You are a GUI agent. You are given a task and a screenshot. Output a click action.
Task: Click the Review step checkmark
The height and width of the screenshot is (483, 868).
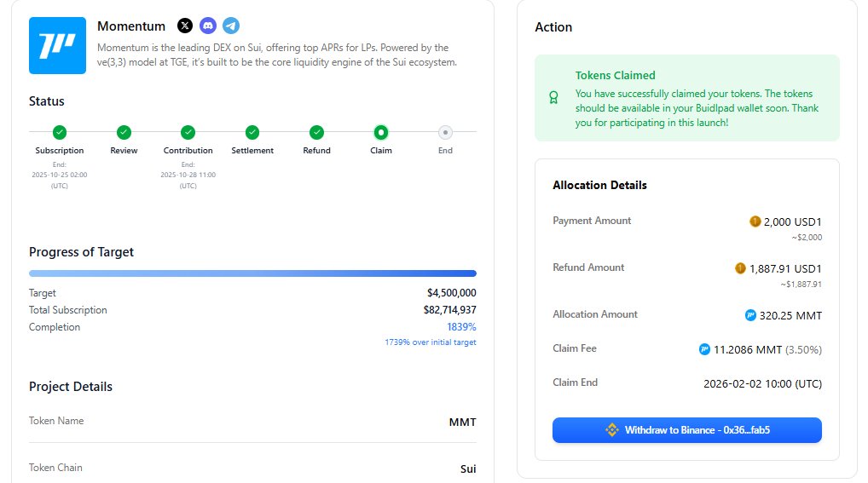[x=124, y=132]
